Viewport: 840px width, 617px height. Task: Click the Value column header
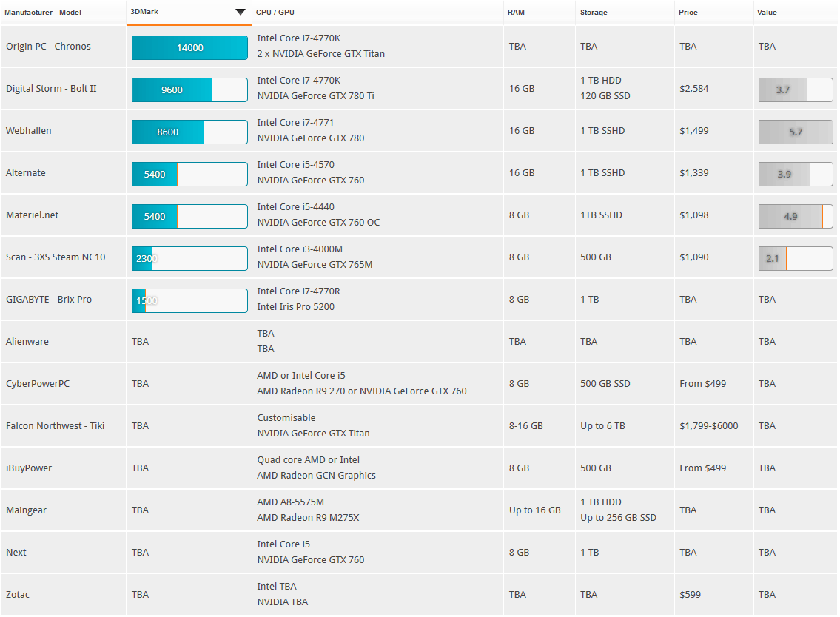click(x=767, y=13)
